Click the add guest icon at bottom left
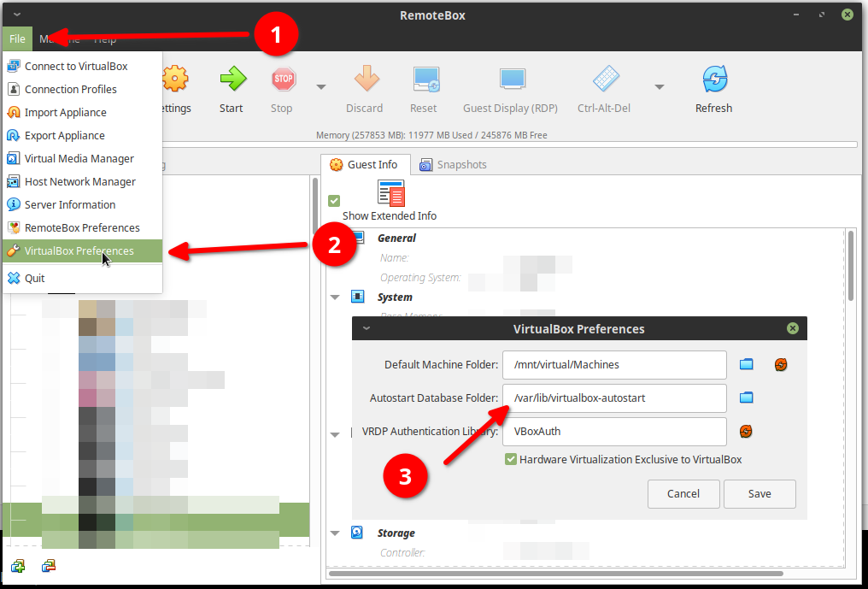The height and width of the screenshot is (589, 868). click(17, 566)
